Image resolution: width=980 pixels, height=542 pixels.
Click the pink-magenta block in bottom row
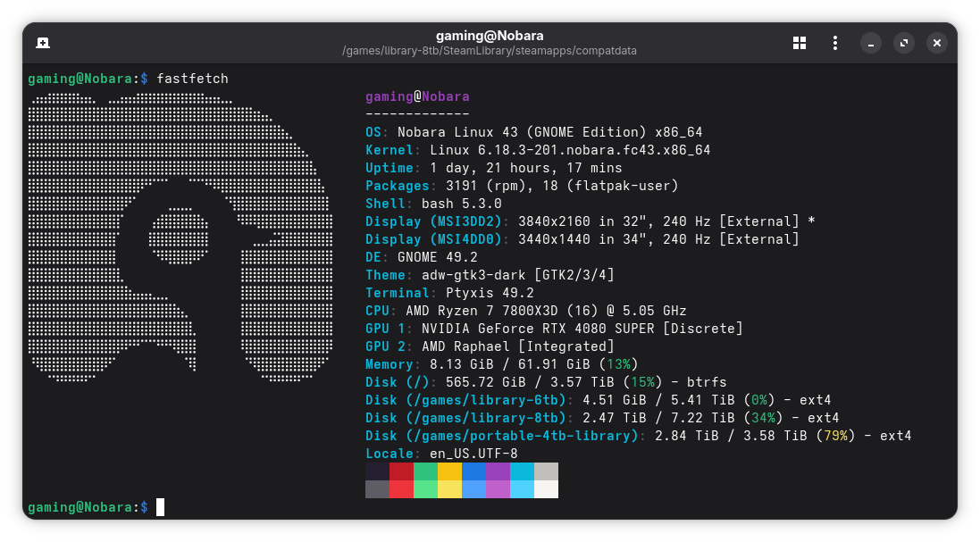[498, 489]
